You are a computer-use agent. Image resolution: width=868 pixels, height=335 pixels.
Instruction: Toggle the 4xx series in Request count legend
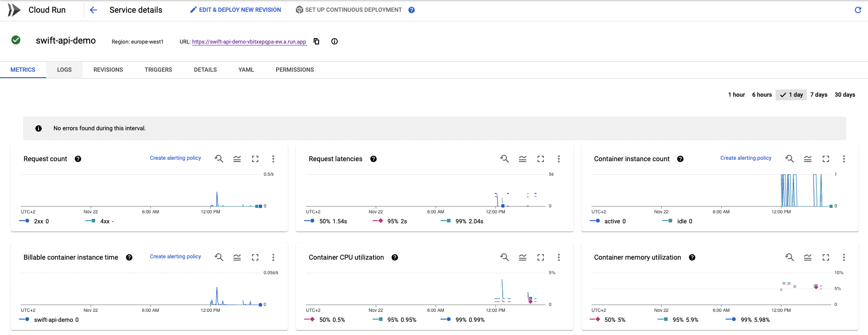(100, 221)
